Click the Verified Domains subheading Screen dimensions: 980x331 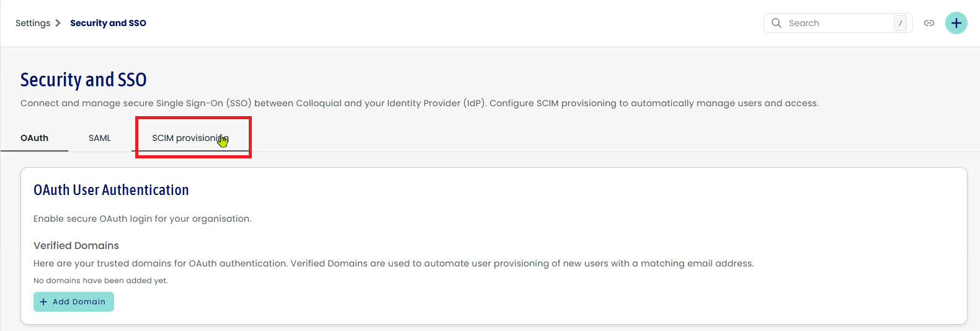(76, 246)
